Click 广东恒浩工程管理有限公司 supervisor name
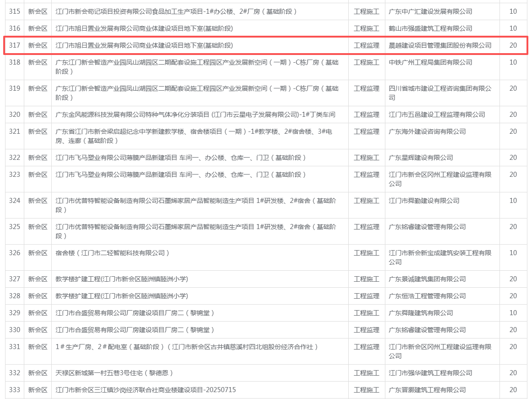 pyautogui.click(x=427, y=296)
